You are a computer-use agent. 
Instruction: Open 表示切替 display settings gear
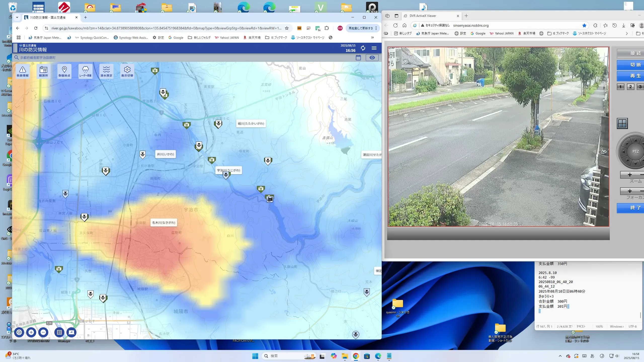[127, 71]
